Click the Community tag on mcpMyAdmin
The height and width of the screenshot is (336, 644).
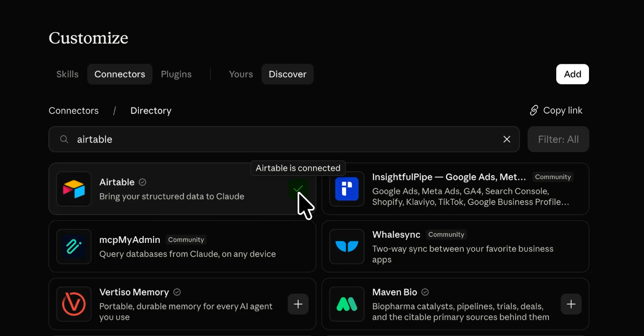(x=186, y=240)
